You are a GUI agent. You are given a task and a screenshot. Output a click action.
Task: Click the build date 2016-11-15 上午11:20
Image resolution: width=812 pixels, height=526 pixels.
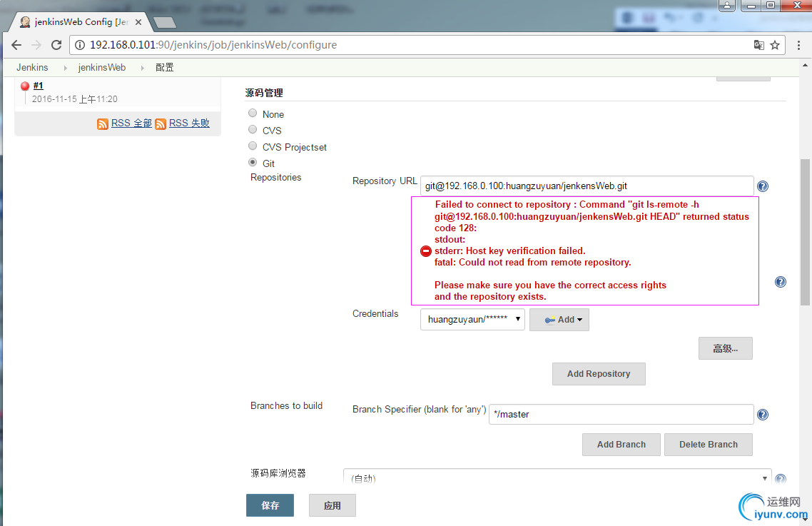point(75,99)
